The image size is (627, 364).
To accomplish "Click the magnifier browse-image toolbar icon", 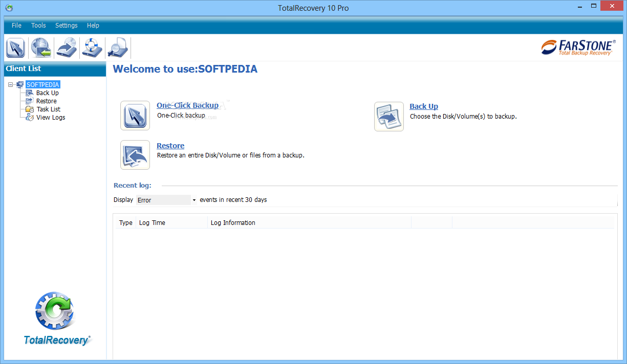I will click(x=117, y=48).
